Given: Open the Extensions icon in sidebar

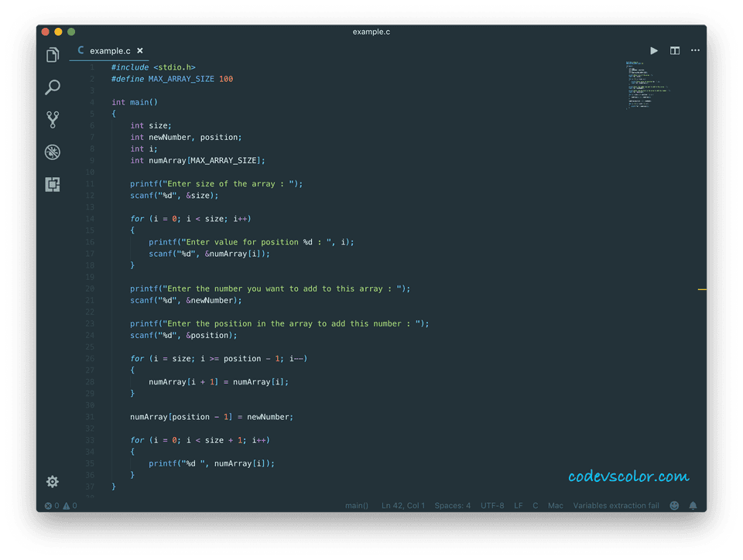Looking at the screenshot, I should click(x=52, y=185).
